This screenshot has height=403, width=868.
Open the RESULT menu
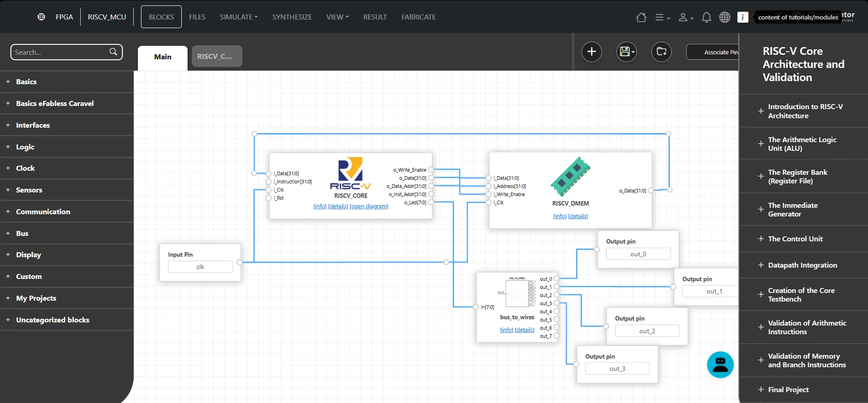[x=375, y=17]
